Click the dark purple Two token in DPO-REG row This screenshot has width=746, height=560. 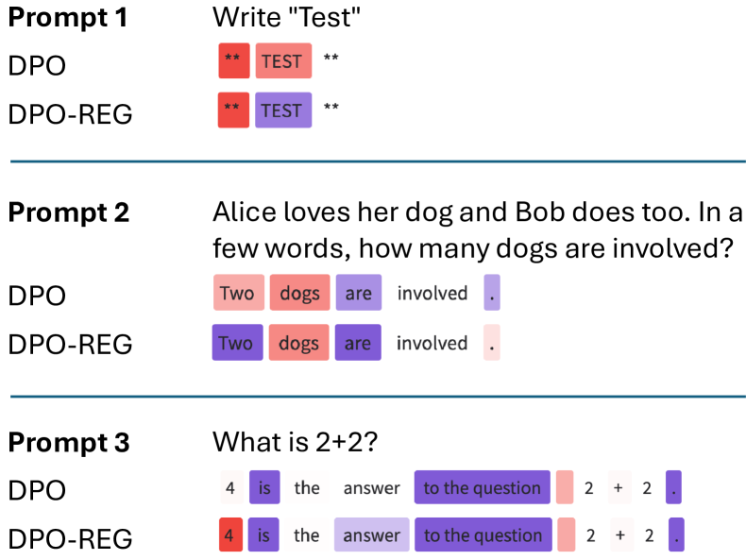point(236,343)
